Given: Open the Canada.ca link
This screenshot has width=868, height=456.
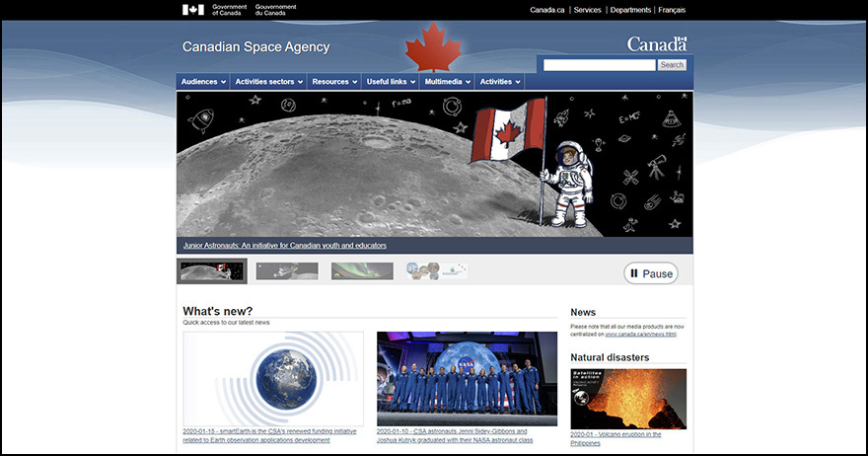Looking at the screenshot, I should 546,10.
